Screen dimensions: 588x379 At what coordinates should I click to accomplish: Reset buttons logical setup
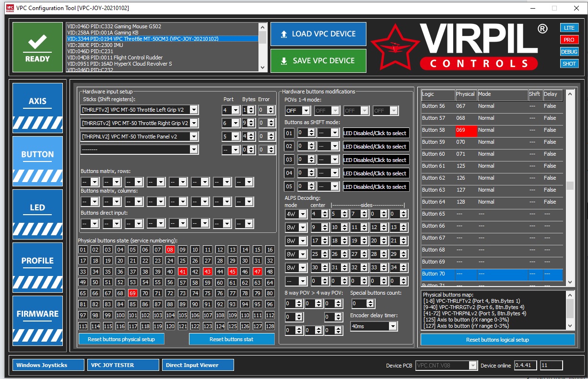tap(497, 340)
